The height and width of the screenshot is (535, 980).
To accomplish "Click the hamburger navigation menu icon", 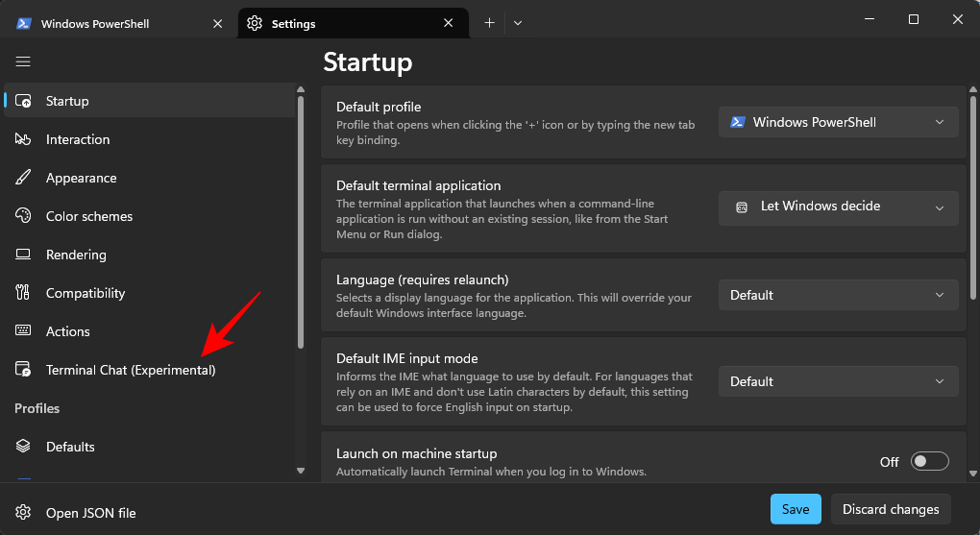I will click(23, 61).
